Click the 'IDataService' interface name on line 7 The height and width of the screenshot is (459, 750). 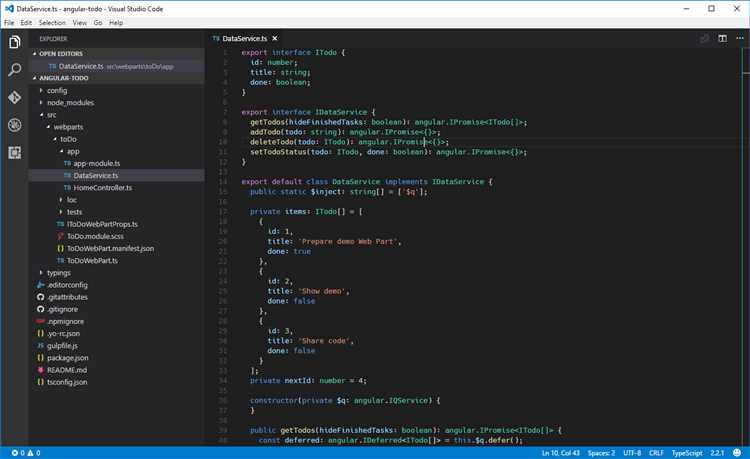tap(341, 112)
